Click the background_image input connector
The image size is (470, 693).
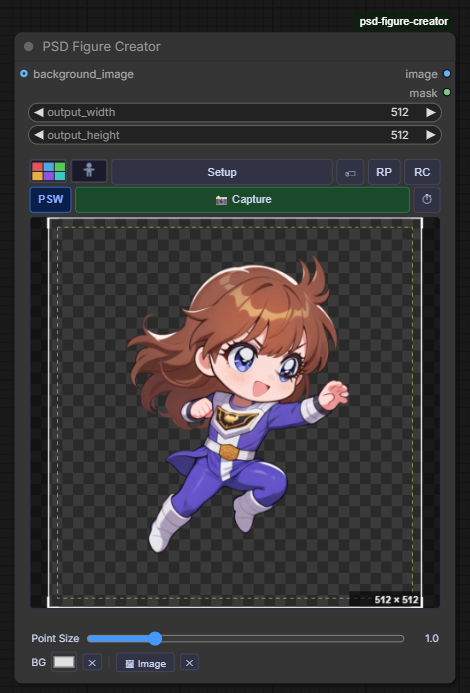(x=24, y=73)
